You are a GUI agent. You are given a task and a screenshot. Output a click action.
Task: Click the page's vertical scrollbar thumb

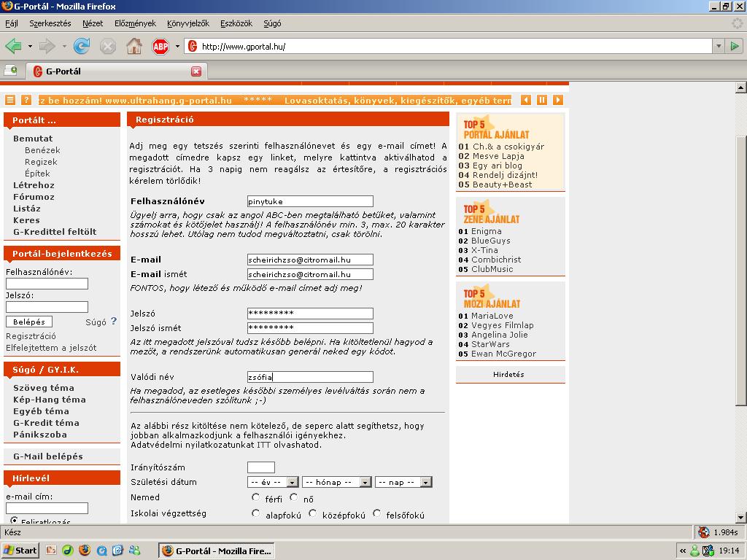tap(740, 248)
